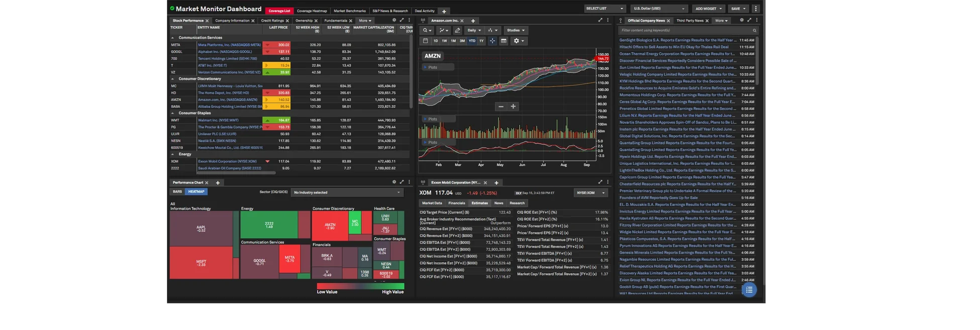Expand the Amazon chart widget to fullscreen

click(x=600, y=20)
